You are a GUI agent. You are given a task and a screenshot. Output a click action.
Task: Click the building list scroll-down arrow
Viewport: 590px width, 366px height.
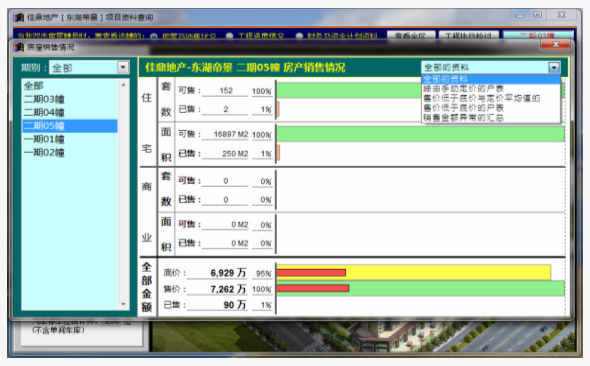[x=123, y=304]
